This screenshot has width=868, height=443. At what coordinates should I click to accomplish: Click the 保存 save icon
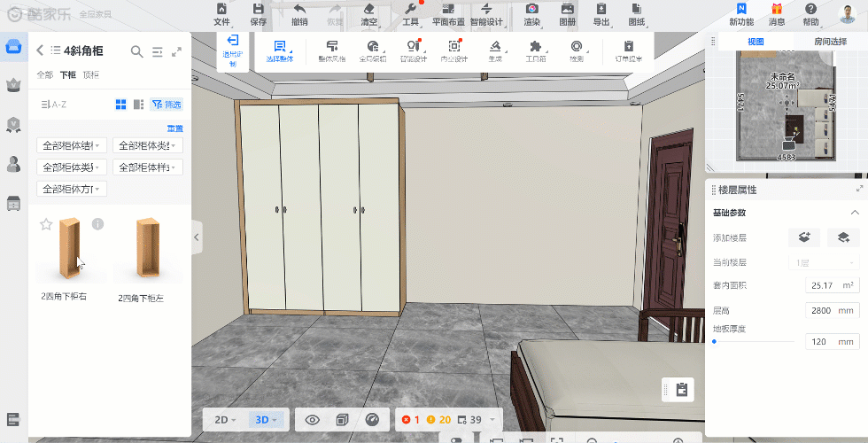[258, 9]
